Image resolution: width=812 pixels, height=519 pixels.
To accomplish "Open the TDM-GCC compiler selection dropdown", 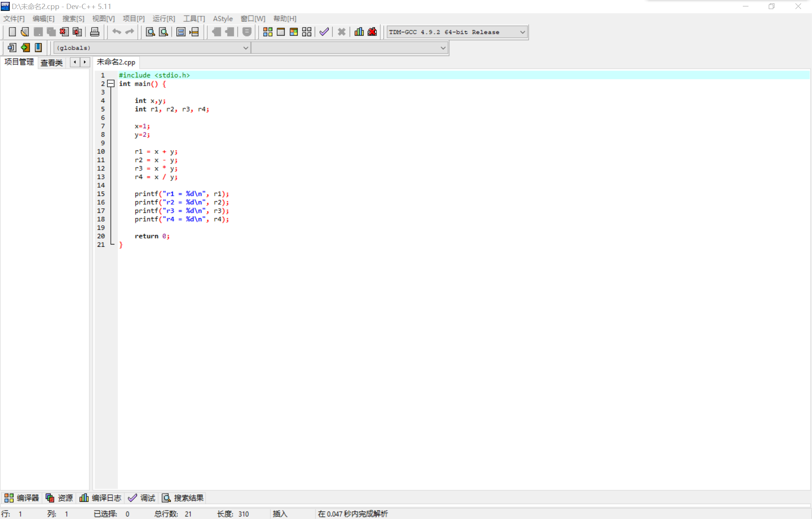I will point(522,32).
